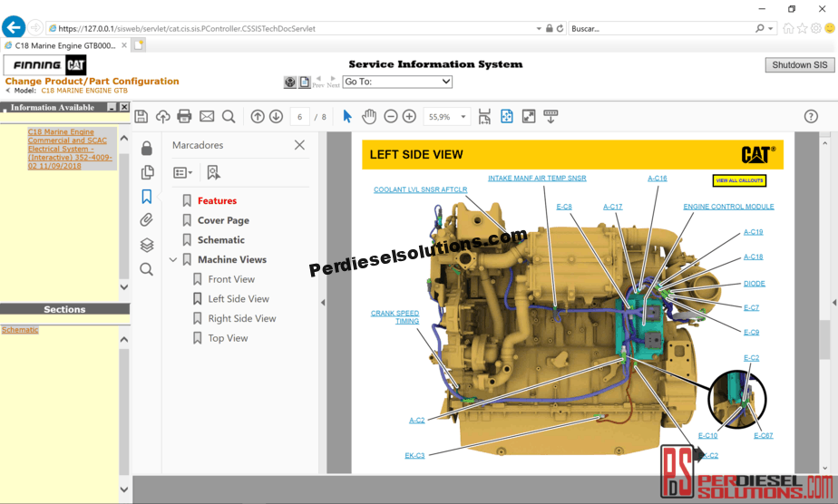Open the Layers panel in sidebar

[x=147, y=245]
